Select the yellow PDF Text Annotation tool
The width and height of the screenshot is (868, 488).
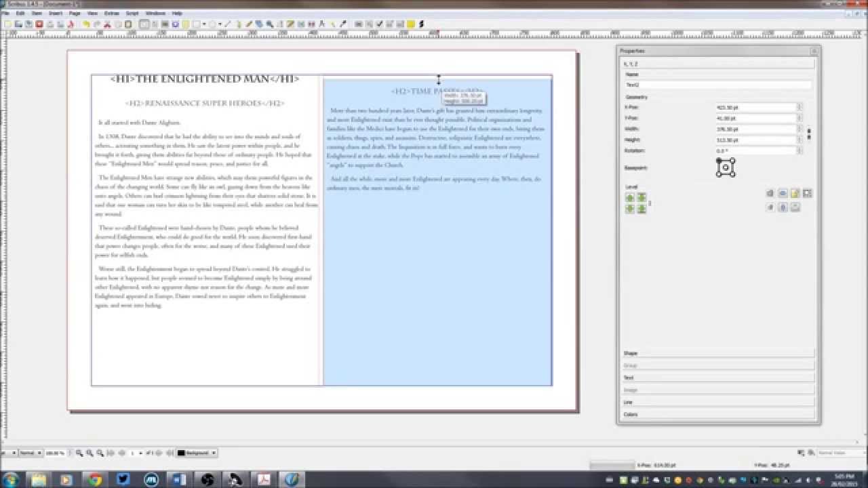tap(410, 24)
